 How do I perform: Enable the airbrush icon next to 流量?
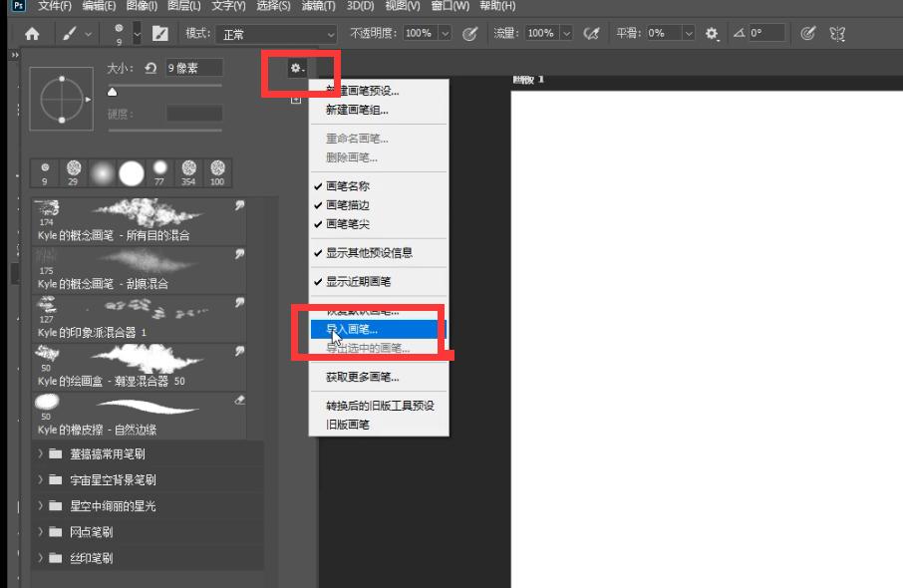[590, 32]
